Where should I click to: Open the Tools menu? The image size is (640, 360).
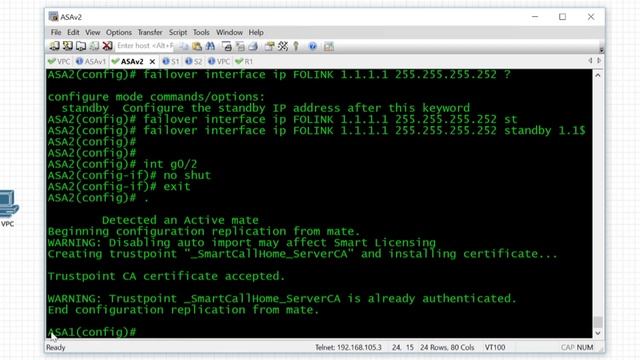(x=201, y=32)
